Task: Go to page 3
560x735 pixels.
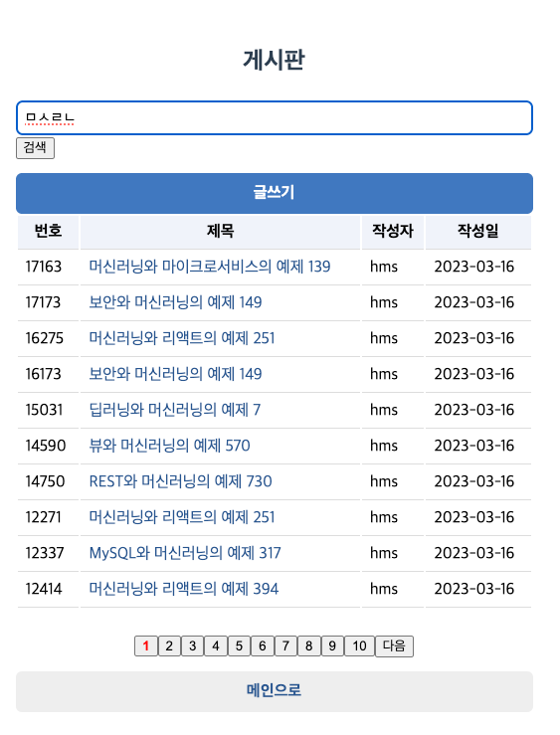Action: tap(193, 645)
